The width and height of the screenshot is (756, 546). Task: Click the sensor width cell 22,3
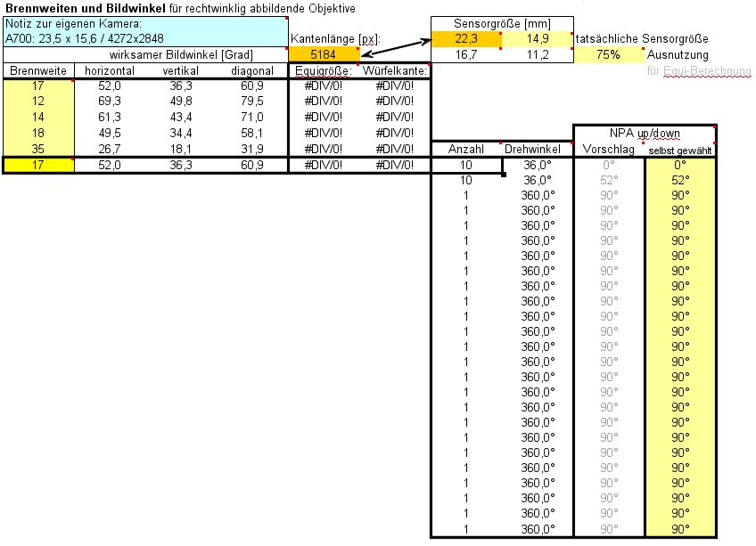466,39
